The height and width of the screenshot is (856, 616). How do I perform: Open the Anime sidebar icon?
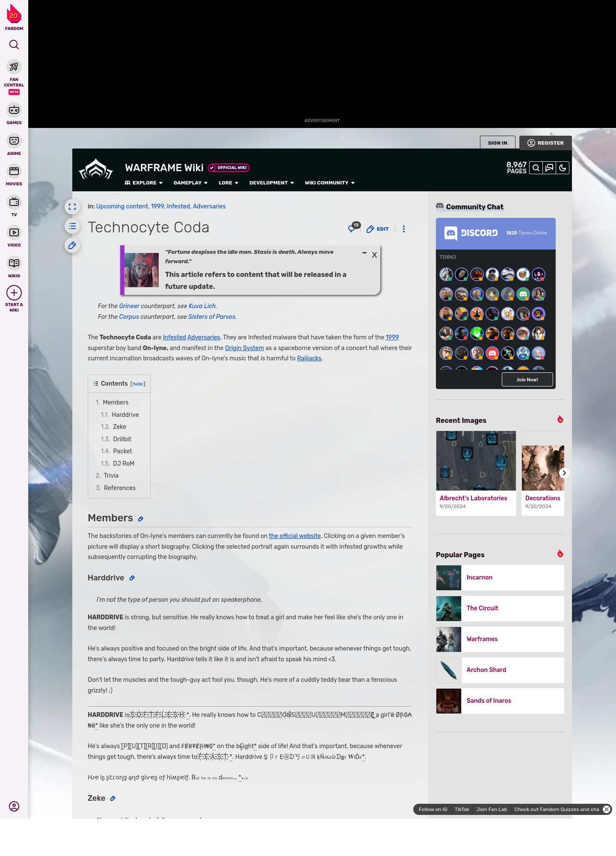pos(14,141)
